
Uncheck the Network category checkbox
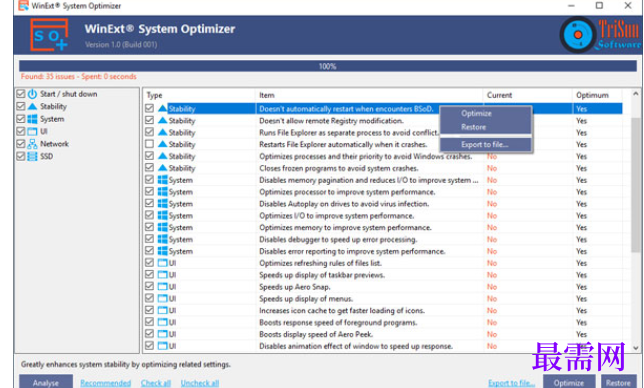[21, 144]
